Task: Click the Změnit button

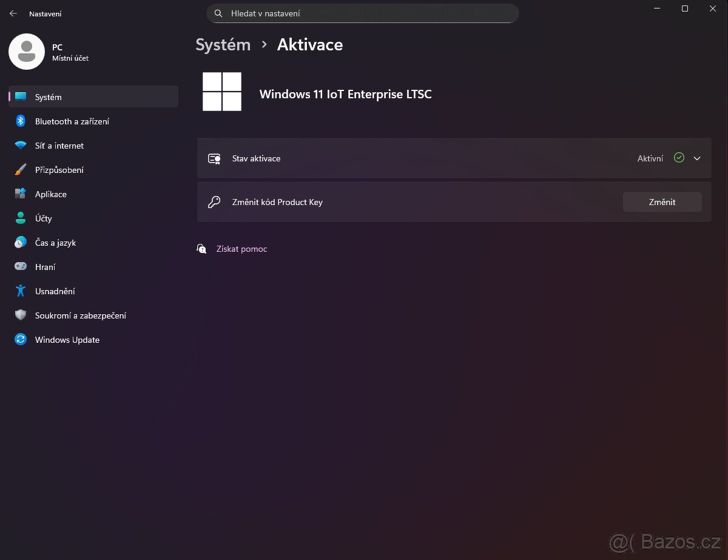Action: tap(662, 202)
